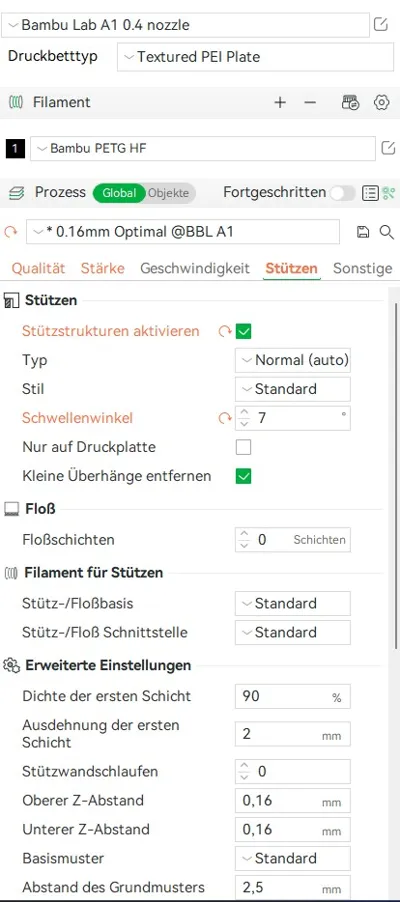Switch to the Qualität tab
This screenshot has height=902, width=400.
click(x=39, y=268)
